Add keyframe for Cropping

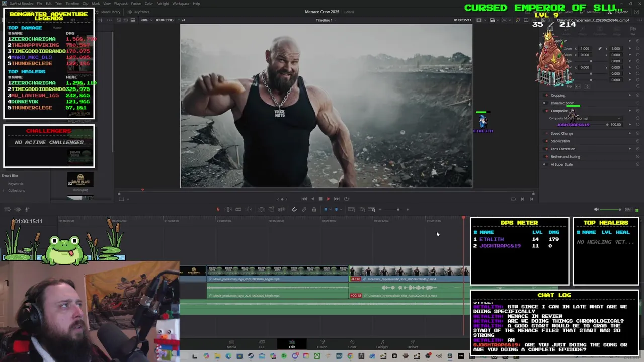[x=630, y=95]
